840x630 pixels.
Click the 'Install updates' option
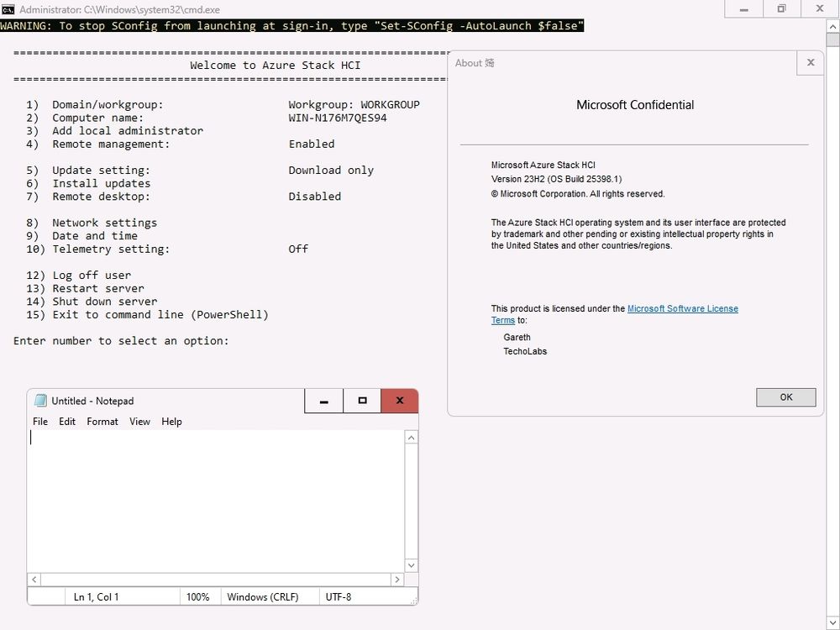click(88, 184)
